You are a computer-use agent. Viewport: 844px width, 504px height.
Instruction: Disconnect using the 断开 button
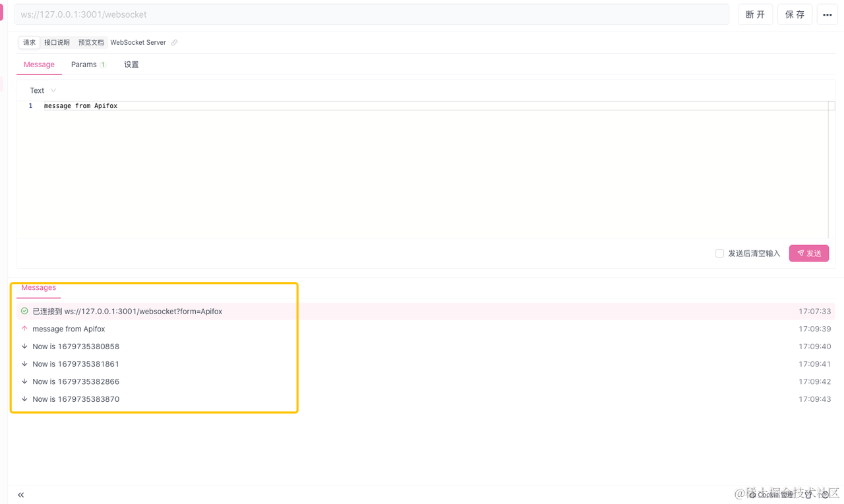755,14
